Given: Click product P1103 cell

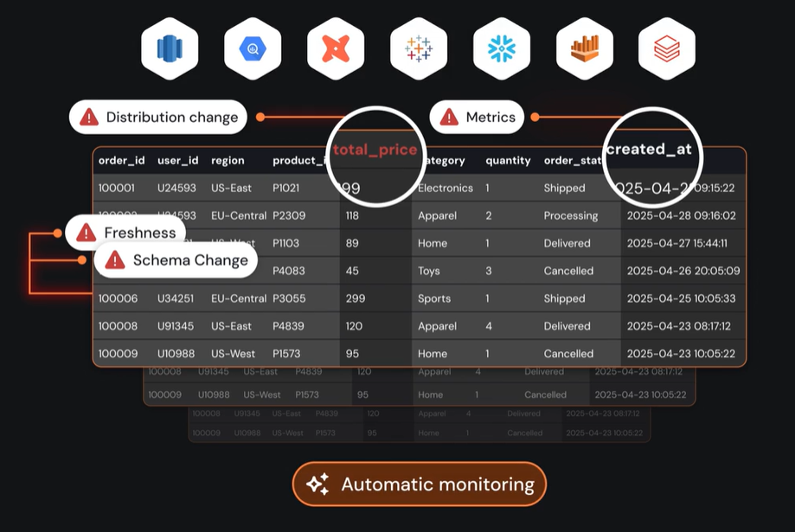Looking at the screenshot, I should [x=287, y=243].
